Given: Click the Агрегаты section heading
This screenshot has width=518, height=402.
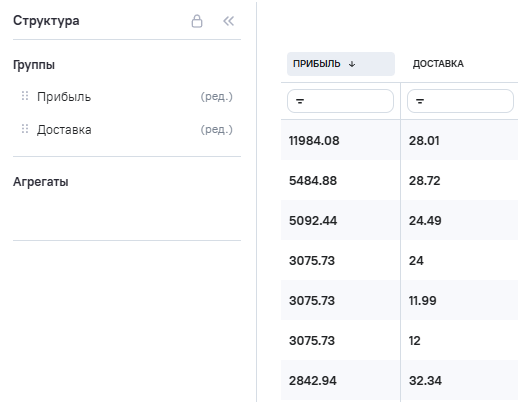Looking at the screenshot, I should point(41,182).
